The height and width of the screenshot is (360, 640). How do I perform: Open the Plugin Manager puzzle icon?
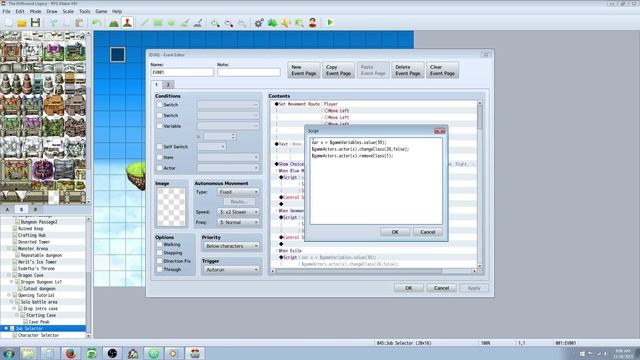coord(272,23)
